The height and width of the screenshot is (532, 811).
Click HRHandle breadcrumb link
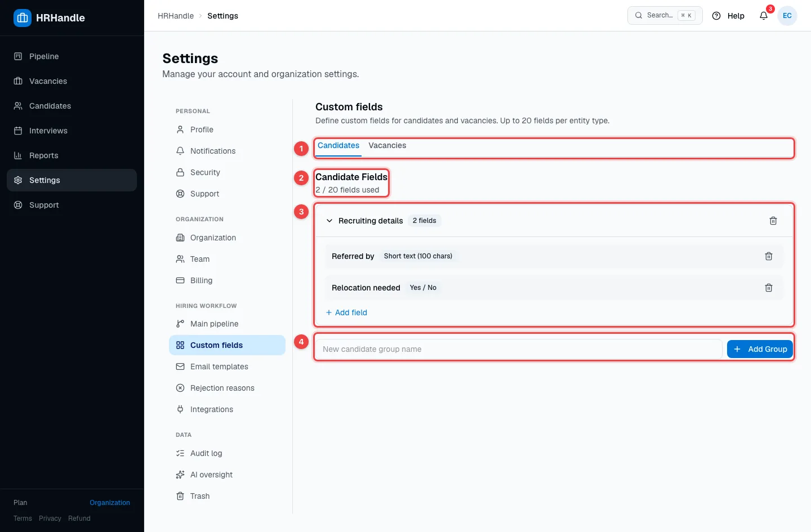pyautogui.click(x=176, y=16)
